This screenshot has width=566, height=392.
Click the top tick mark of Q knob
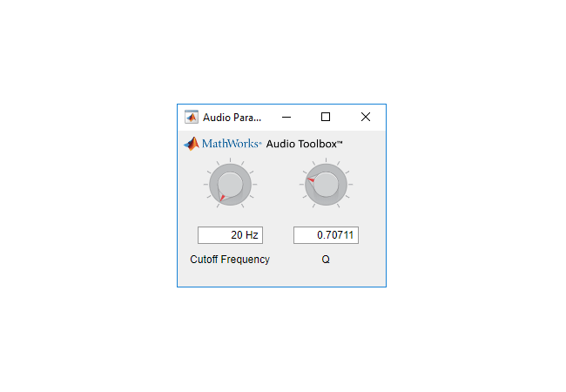click(x=326, y=160)
